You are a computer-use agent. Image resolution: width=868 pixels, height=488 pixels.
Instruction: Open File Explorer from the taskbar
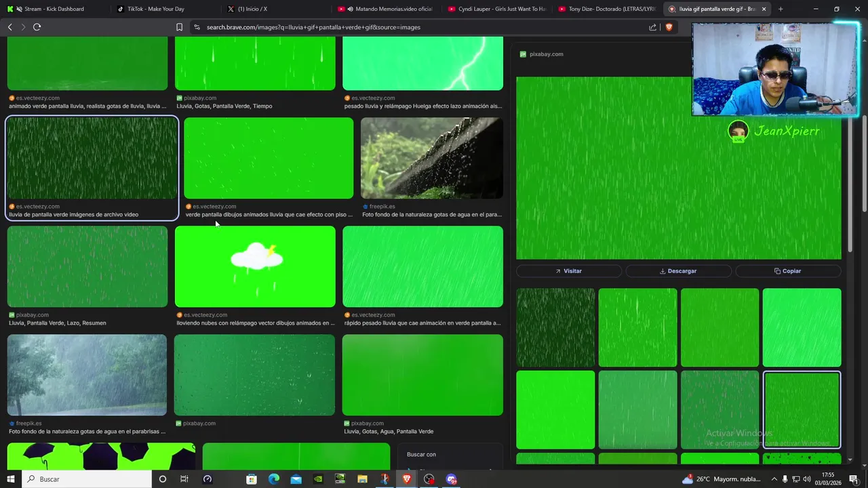pyautogui.click(x=362, y=479)
